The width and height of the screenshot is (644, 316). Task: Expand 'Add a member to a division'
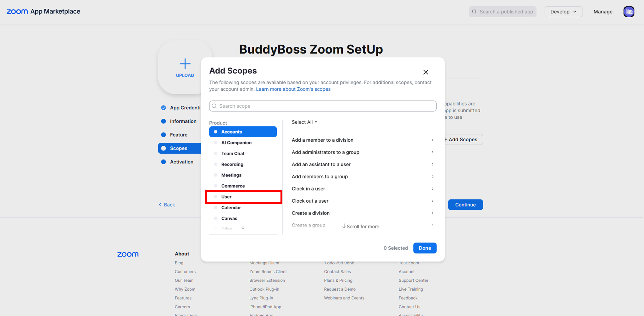pyautogui.click(x=363, y=140)
